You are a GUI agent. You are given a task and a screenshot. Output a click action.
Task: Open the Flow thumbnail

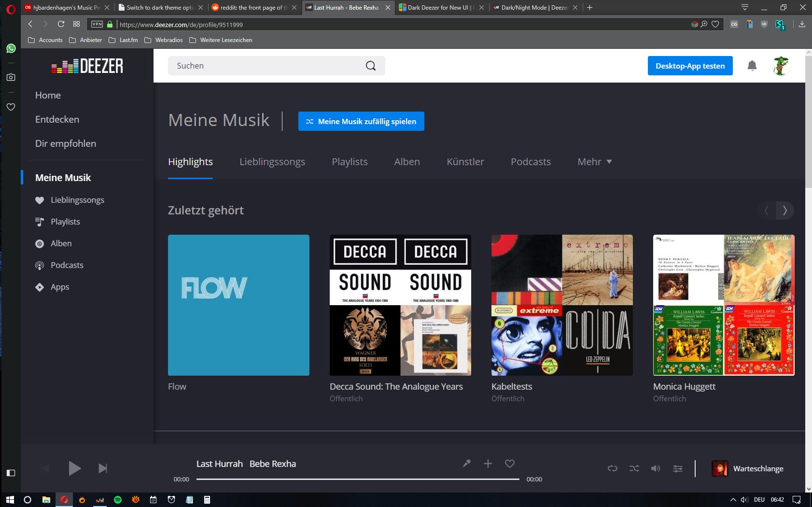coord(238,305)
